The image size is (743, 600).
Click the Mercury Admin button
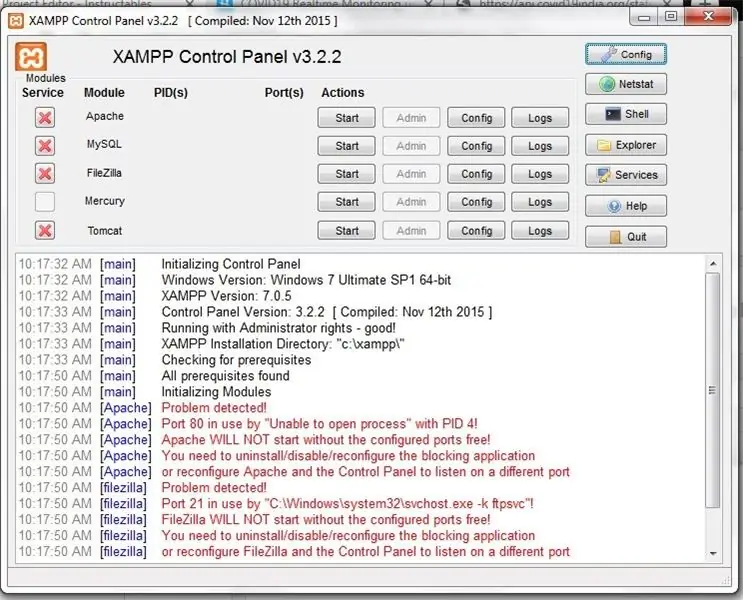411,202
